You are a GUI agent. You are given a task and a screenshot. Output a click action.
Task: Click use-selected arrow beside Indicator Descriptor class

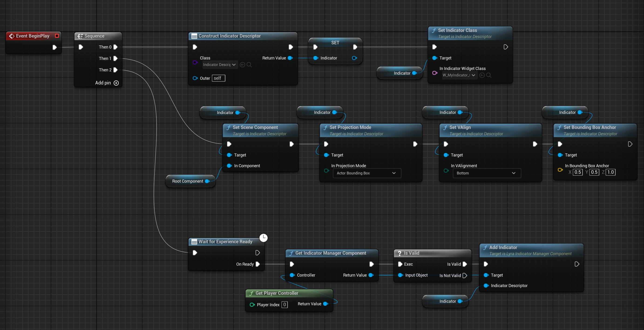(242, 65)
